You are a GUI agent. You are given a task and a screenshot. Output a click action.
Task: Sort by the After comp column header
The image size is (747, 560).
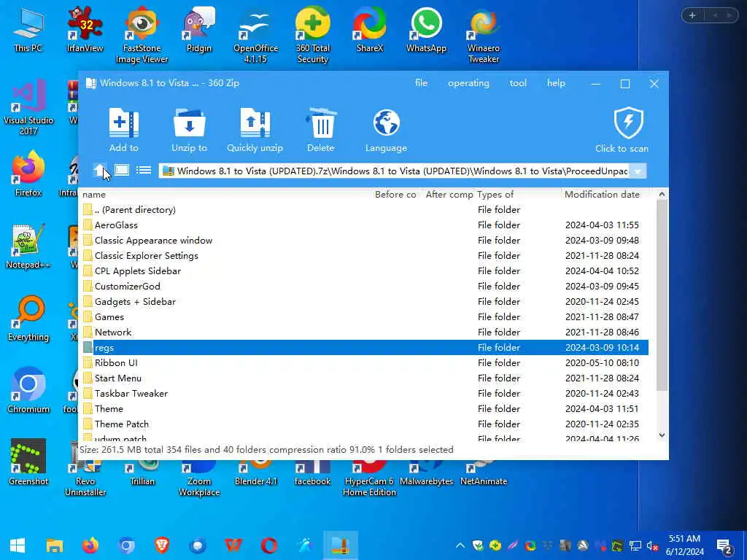(x=449, y=194)
